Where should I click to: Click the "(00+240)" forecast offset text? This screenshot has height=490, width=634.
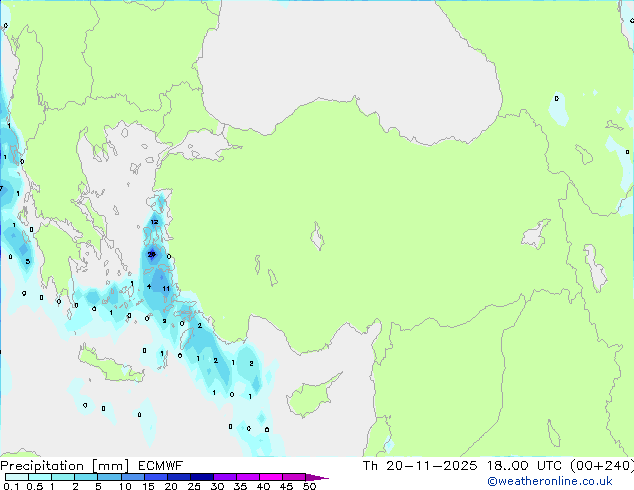[x=602, y=466]
